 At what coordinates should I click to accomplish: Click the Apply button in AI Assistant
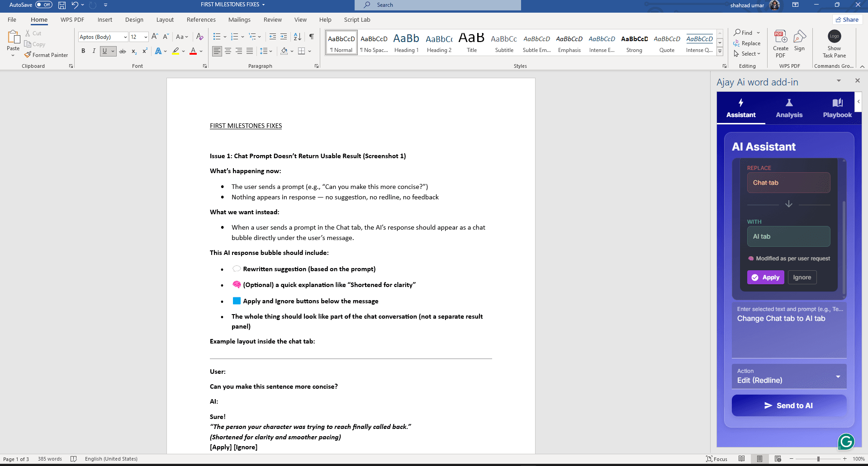pos(766,278)
